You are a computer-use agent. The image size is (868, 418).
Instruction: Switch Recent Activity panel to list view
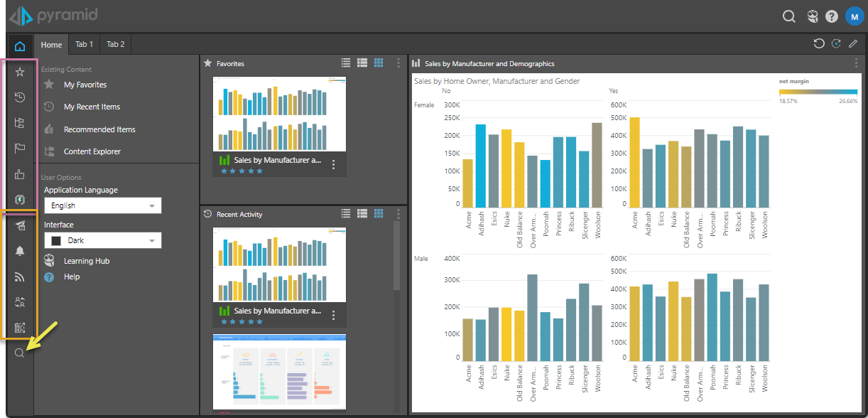pos(346,213)
